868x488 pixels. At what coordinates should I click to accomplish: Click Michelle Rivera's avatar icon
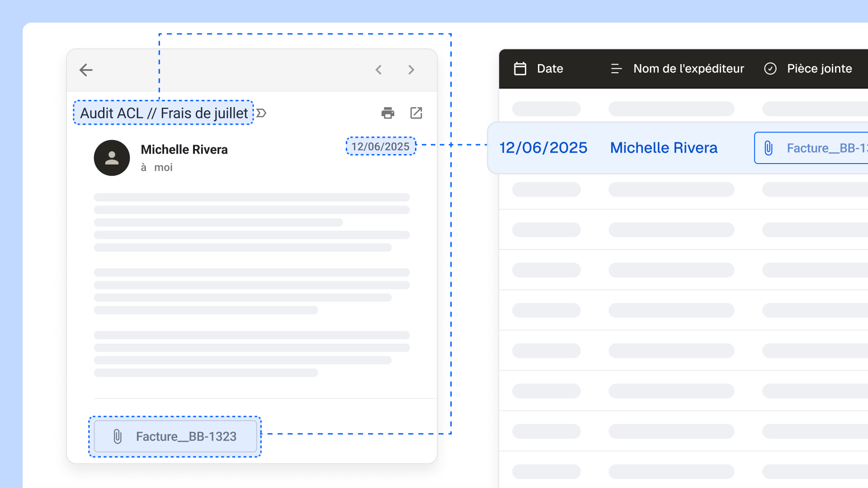click(x=112, y=158)
